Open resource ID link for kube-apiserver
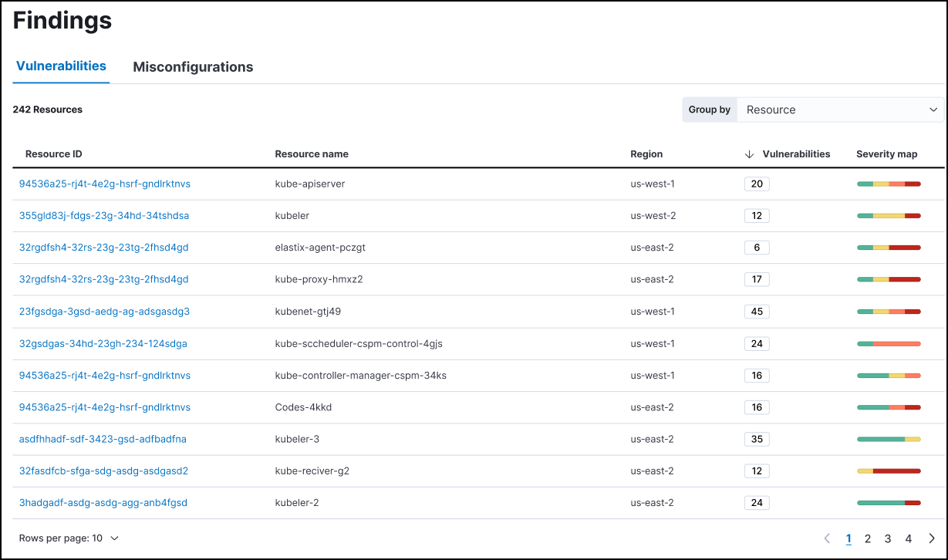This screenshot has width=948, height=560. point(106,184)
